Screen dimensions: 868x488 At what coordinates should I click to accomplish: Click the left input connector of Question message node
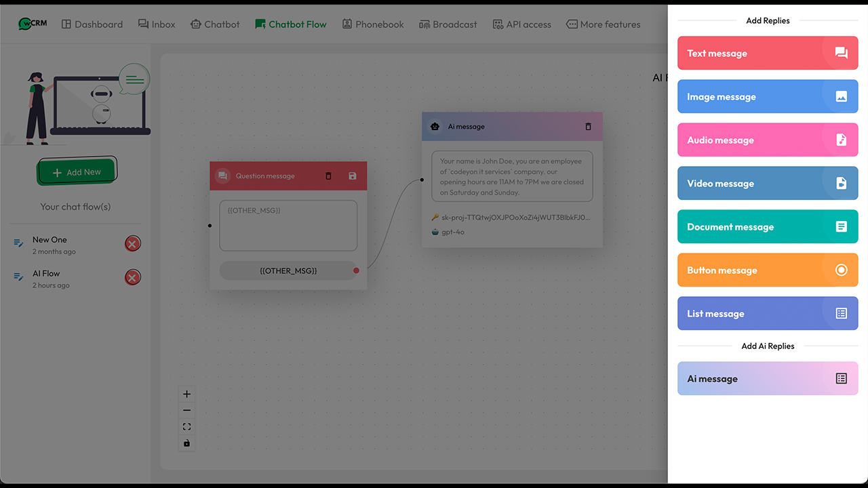point(210,226)
